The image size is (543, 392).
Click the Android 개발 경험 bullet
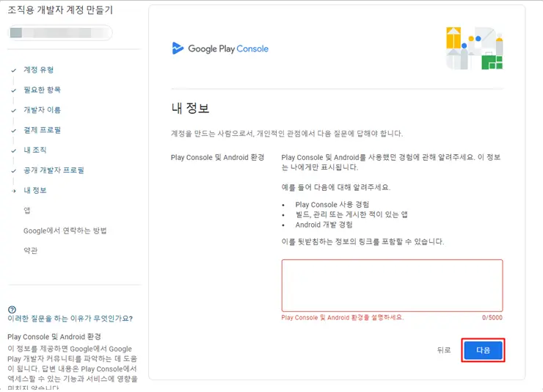click(x=324, y=225)
